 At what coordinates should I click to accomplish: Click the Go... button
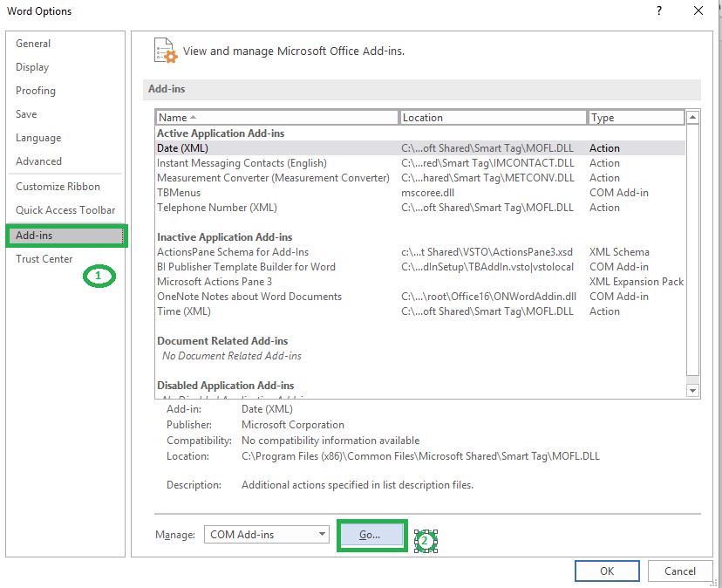click(x=372, y=535)
